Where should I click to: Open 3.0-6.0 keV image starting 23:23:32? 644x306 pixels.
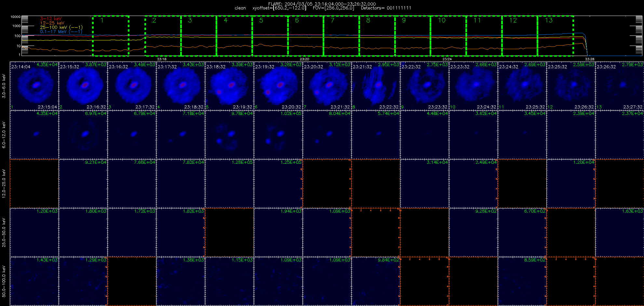(x=474, y=86)
